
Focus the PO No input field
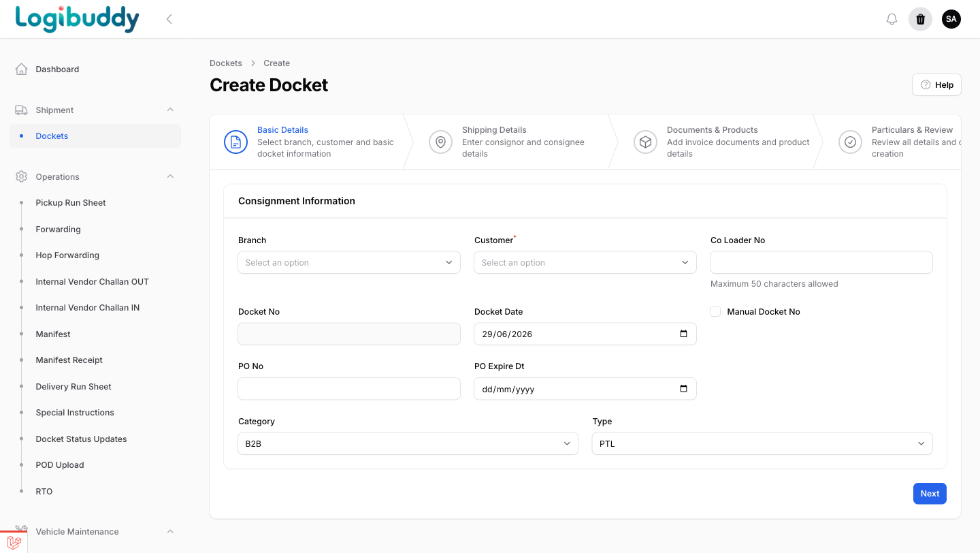(349, 389)
